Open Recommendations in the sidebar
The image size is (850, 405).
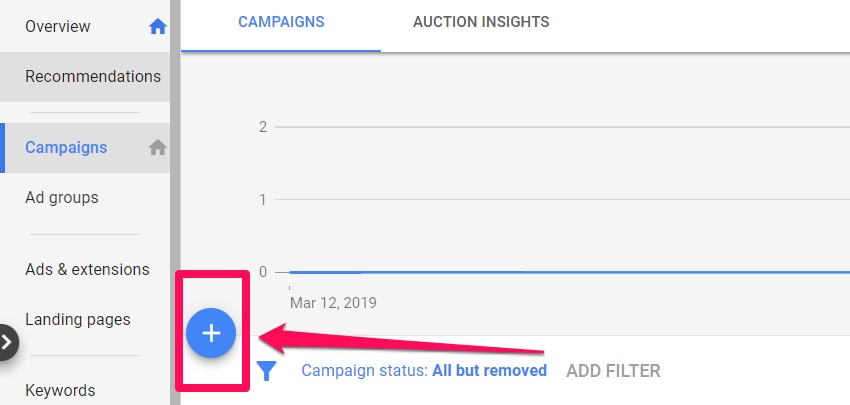[x=93, y=76]
